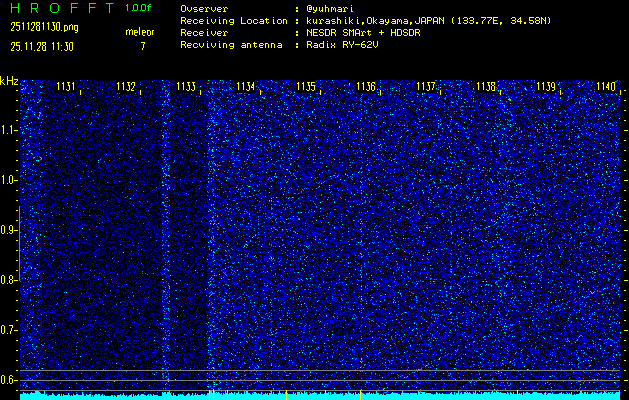Click the HROFFT program title

[62, 8]
